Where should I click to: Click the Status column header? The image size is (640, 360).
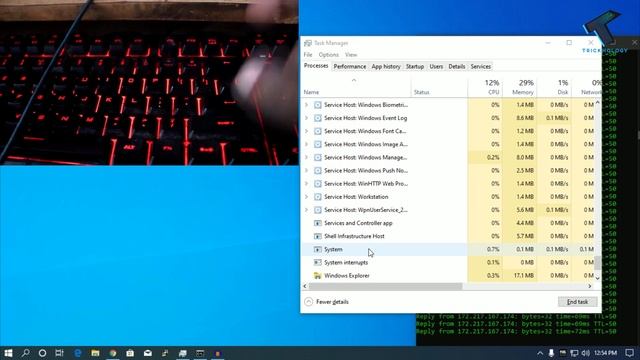[439, 87]
